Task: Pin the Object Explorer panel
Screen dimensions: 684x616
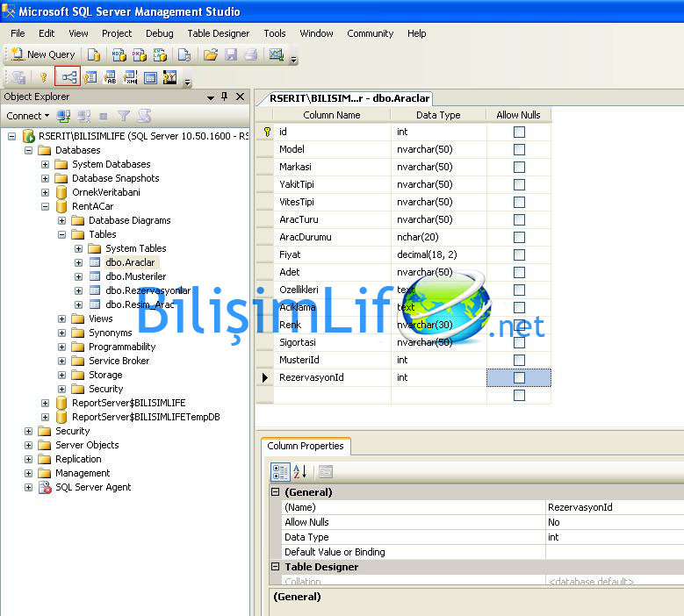Action: click(x=224, y=97)
